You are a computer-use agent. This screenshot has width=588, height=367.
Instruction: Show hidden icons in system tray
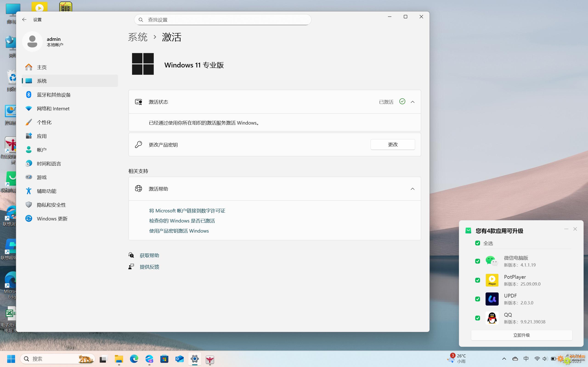[504, 359]
